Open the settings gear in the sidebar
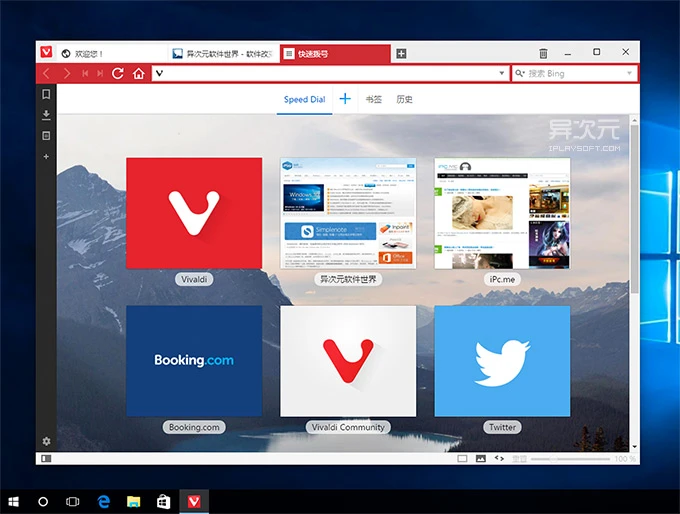The width and height of the screenshot is (680, 514). 46,441
